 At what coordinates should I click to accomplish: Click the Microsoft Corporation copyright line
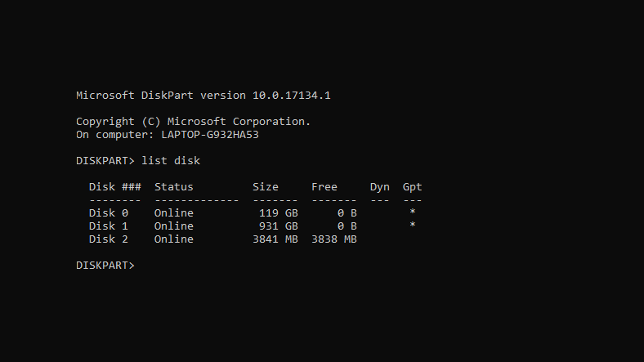pyautogui.click(x=193, y=122)
